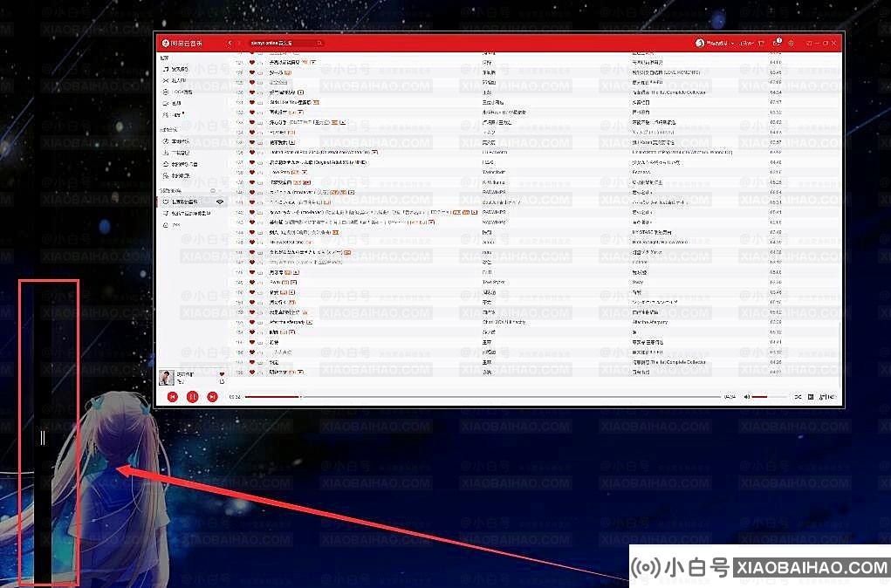Mute with the volume speaker icon
Viewport: 891px width, 588px height.
pyautogui.click(x=747, y=397)
